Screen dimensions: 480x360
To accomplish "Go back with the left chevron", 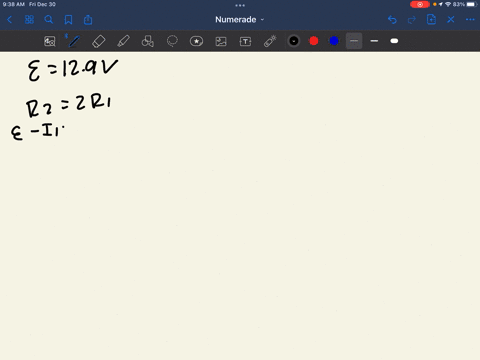I will click(9, 20).
